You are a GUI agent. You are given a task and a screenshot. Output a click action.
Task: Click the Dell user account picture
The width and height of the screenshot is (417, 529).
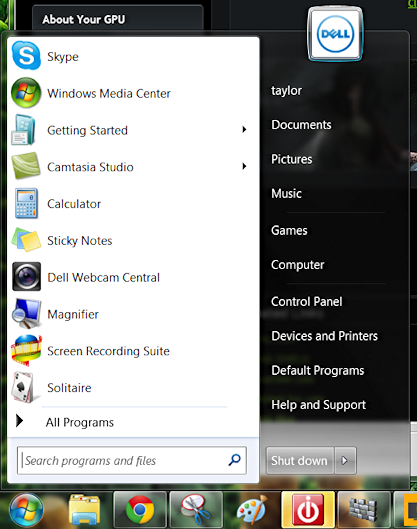pos(335,34)
